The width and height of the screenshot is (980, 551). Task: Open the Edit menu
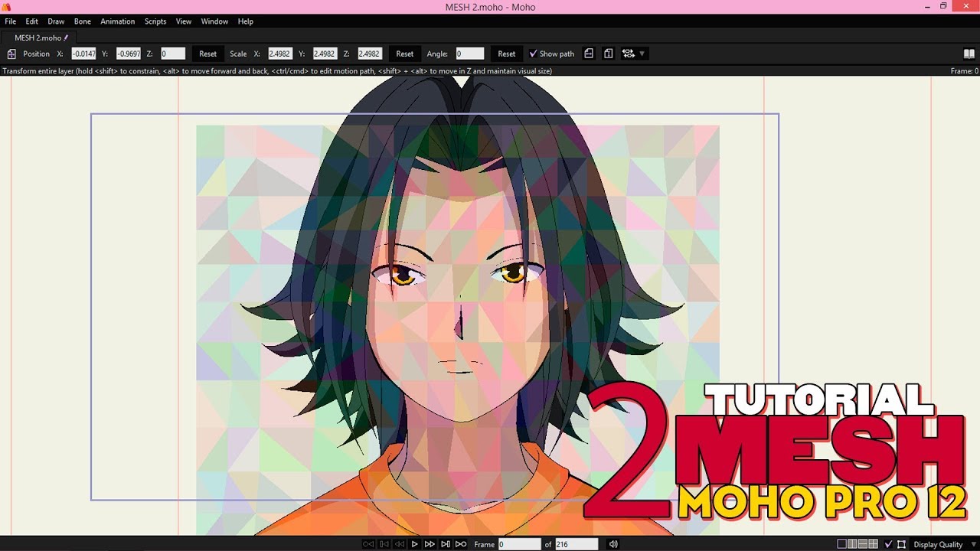pos(32,21)
